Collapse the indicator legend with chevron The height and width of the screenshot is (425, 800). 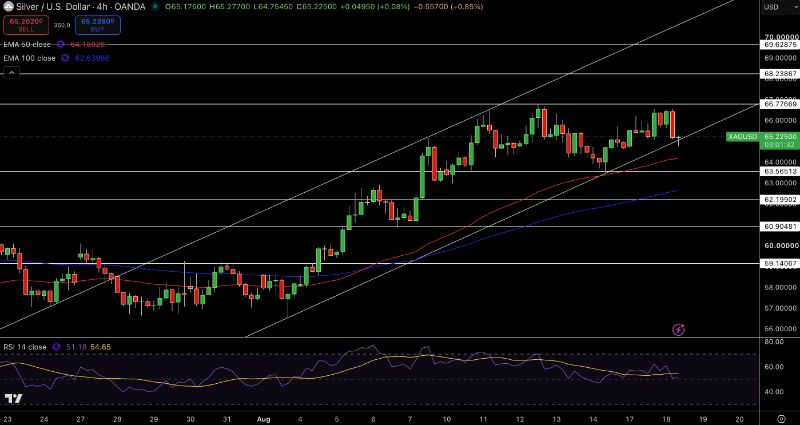(11, 73)
